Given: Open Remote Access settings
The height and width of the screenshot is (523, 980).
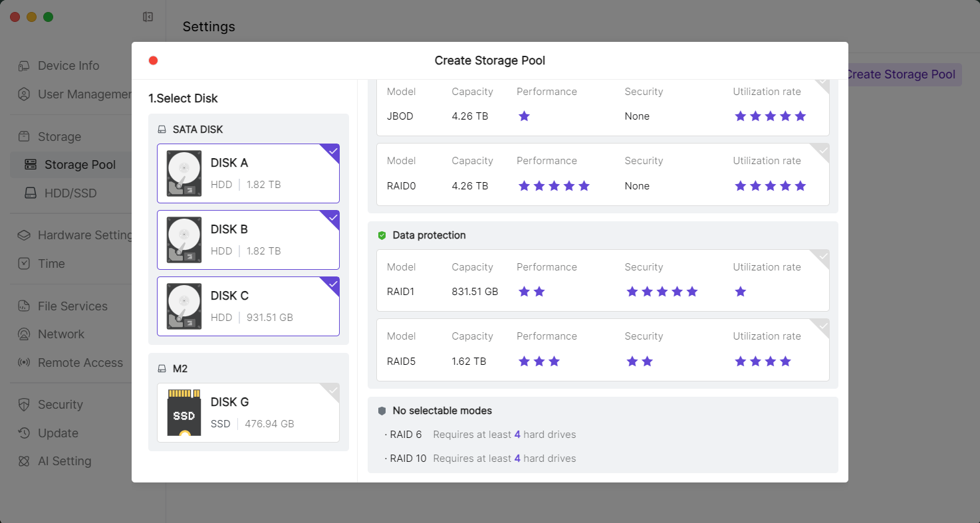Looking at the screenshot, I should coord(80,363).
